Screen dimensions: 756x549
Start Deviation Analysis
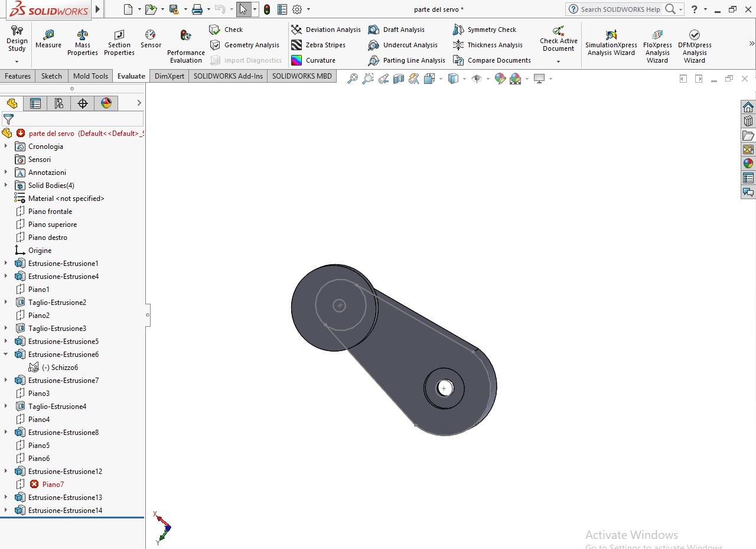325,30
